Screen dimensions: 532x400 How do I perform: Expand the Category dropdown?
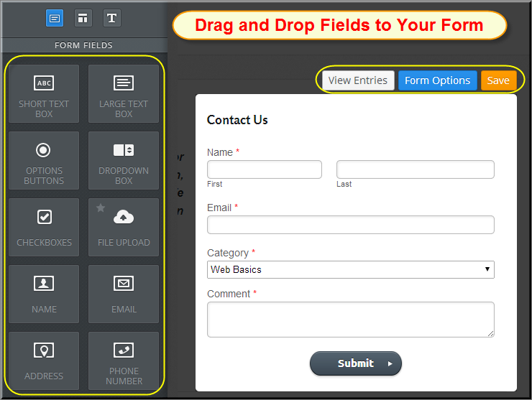[x=350, y=269]
